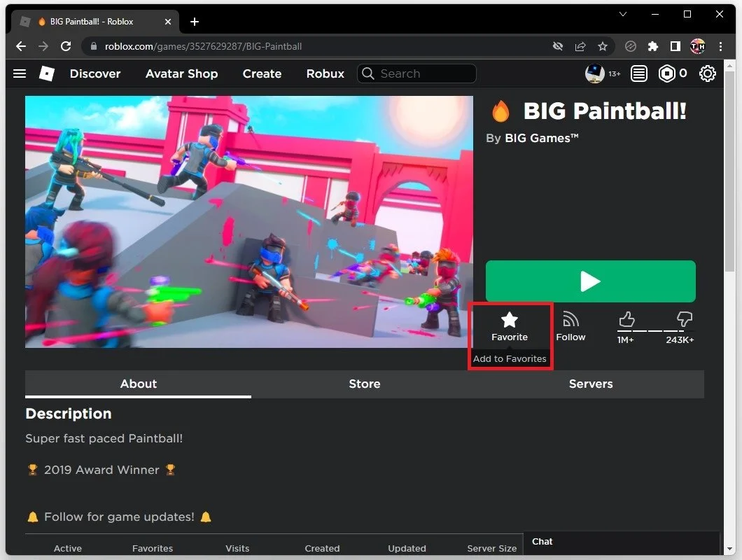Click 'Follow for game updates!' text
Viewport: 742px width, 560px height.
(119, 517)
